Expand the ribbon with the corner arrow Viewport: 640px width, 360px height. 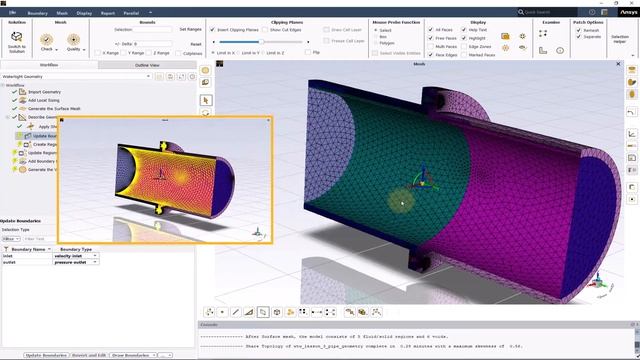(633, 55)
